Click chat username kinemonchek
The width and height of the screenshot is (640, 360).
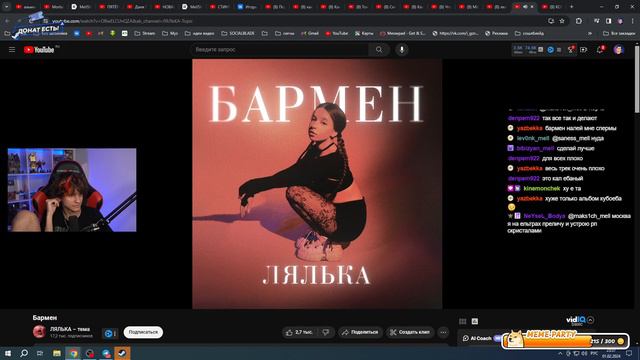[x=542, y=188]
